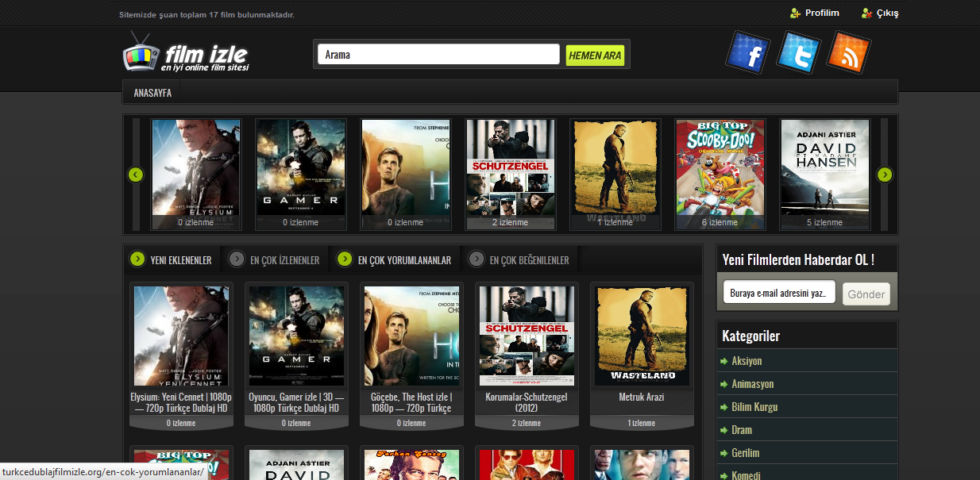
Task: Open the Profilim link
Action: click(822, 13)
